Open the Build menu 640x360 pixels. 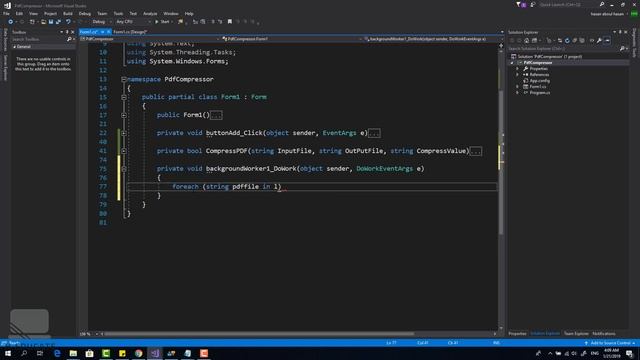point(68,13)
